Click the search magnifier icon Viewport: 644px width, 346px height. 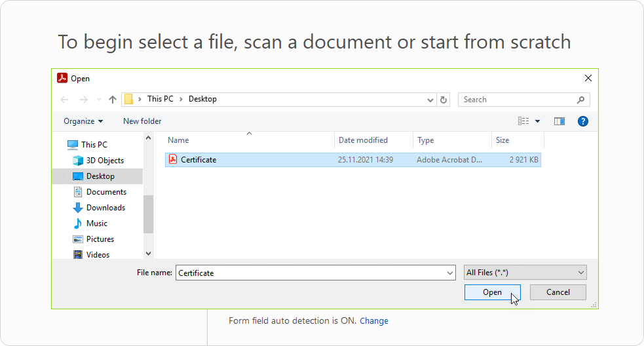click(x=580, y=100)
